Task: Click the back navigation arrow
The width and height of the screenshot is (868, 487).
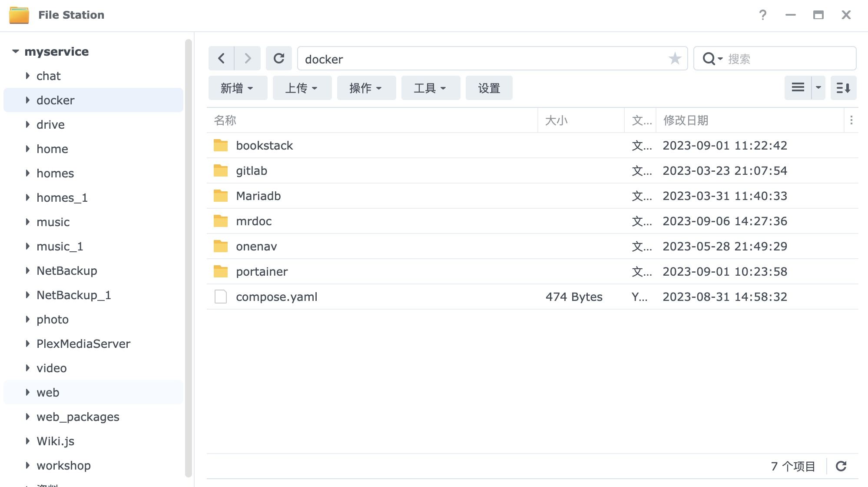Action: tap(221, 58)
